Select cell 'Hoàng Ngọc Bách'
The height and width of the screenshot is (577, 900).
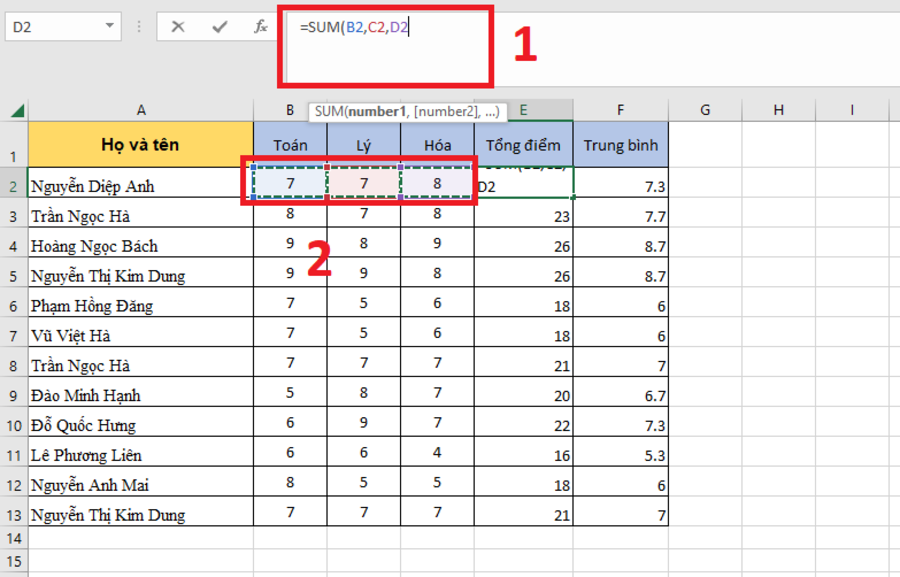(141, 242)
